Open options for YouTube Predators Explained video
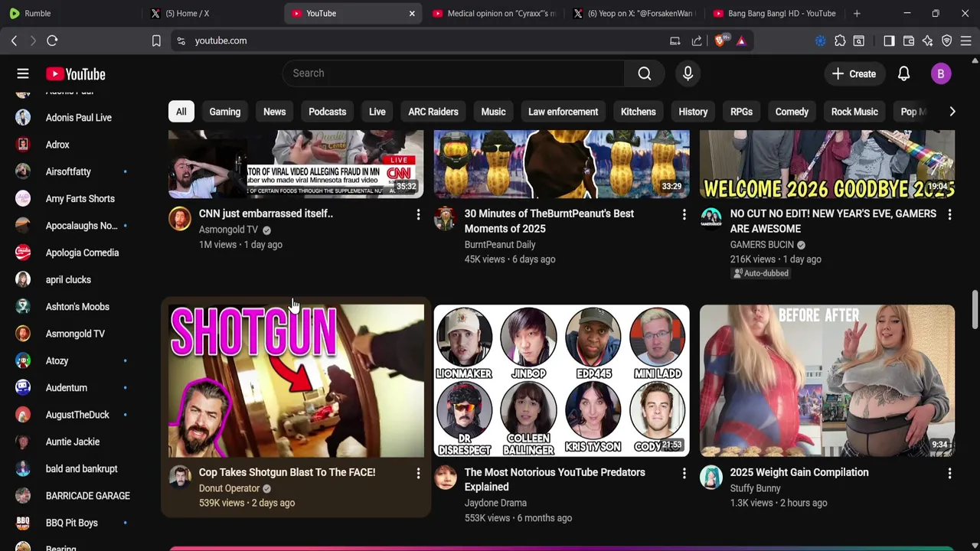The image size is (980, 551). point(684,474)
